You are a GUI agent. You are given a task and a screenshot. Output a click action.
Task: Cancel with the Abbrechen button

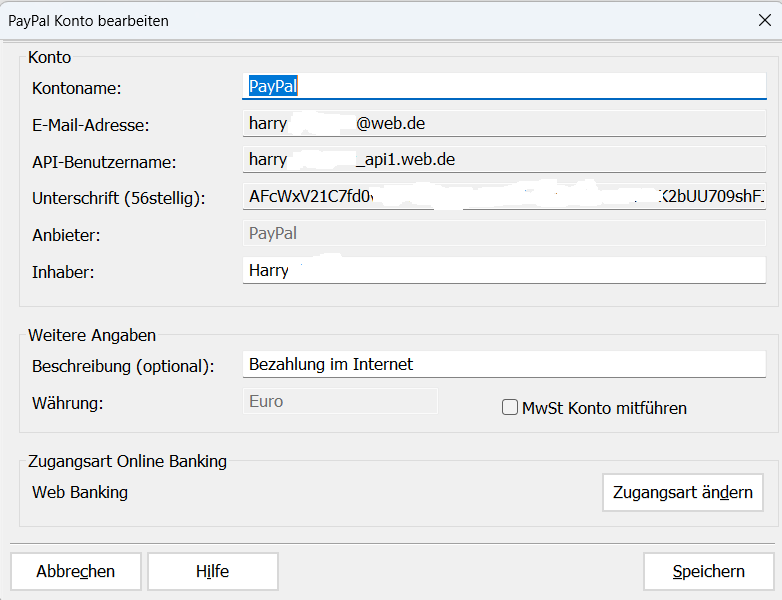pos(76,571)
